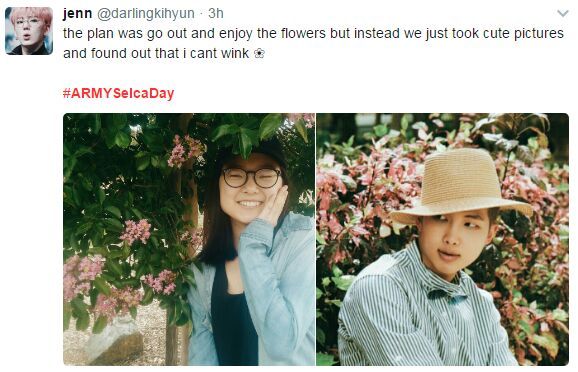View the right photo with straw hat

tap(443, 239)
